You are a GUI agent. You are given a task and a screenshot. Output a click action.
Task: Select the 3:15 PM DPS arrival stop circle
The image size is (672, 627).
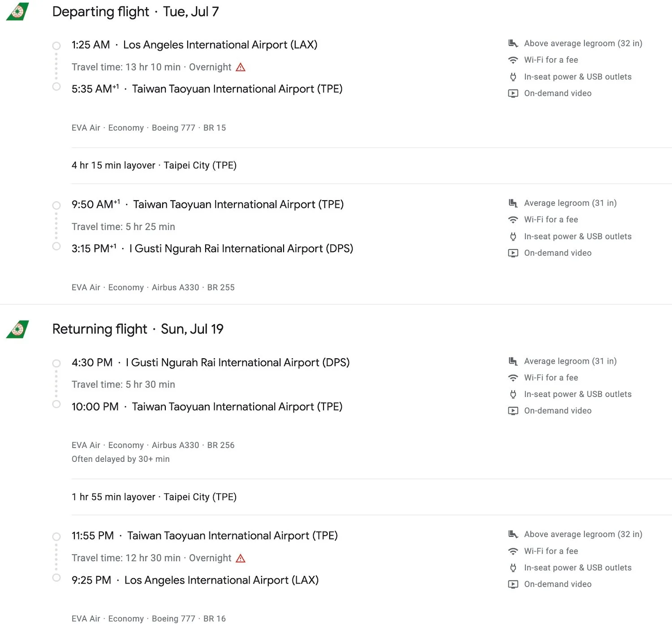pyautogui.click(x=56, y=246)
